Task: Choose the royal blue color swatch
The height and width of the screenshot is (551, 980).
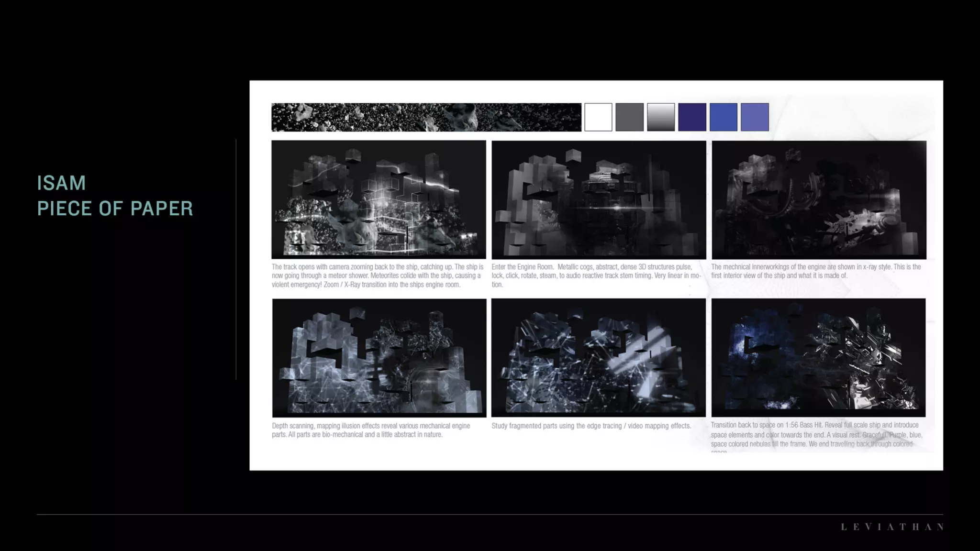Action: [x=723, y=117]
